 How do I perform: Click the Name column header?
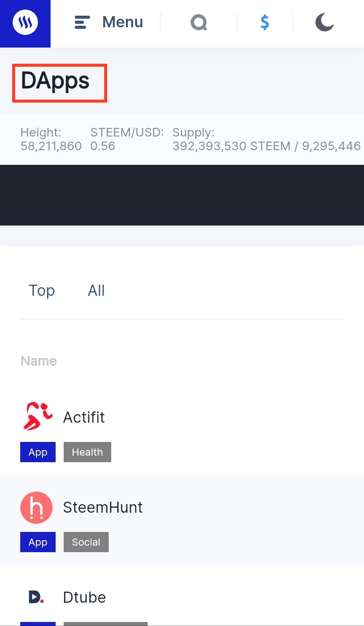[x=38, y=361]
